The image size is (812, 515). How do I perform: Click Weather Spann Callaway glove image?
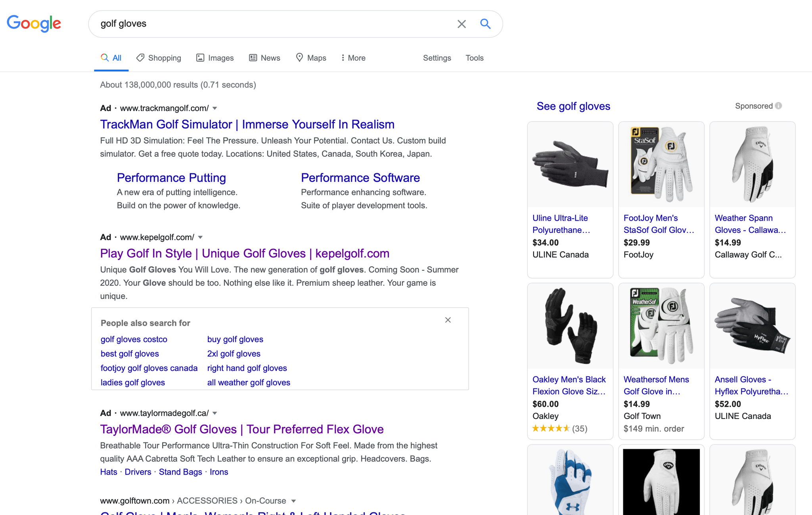753,164
